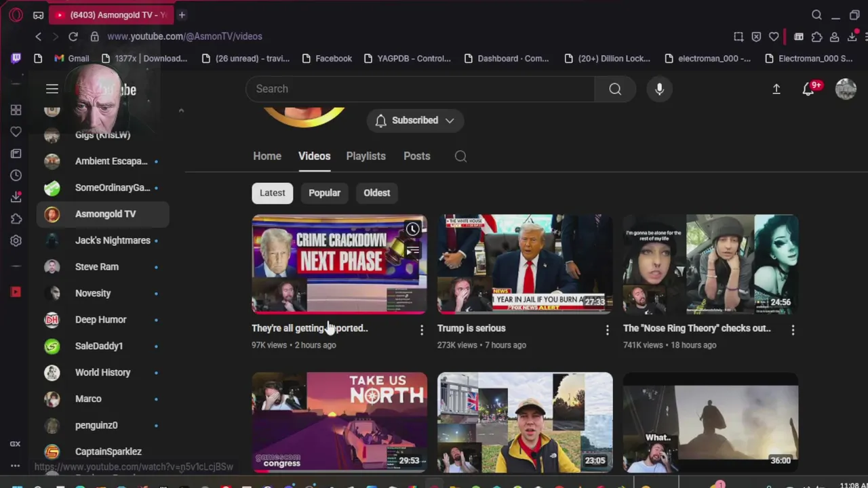Open Opera settings gear in sidebar

coord(16,241)
